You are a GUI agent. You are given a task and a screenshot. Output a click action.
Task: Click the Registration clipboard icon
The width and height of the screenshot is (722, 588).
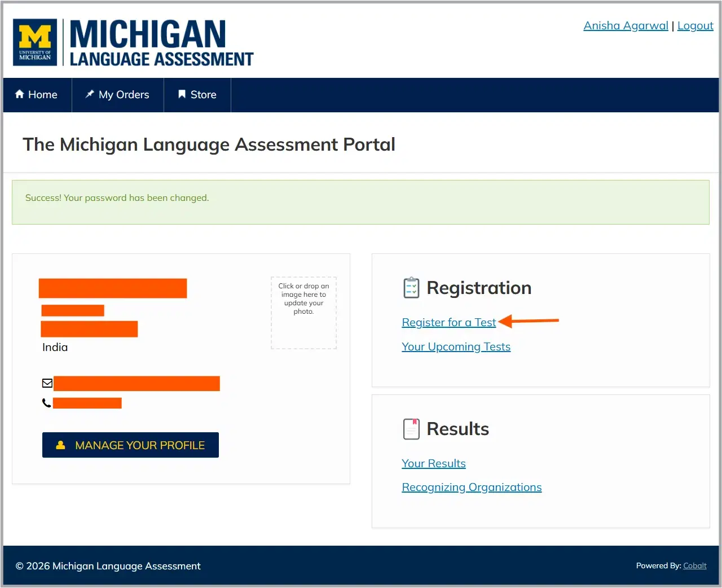[x=411, y=288]
